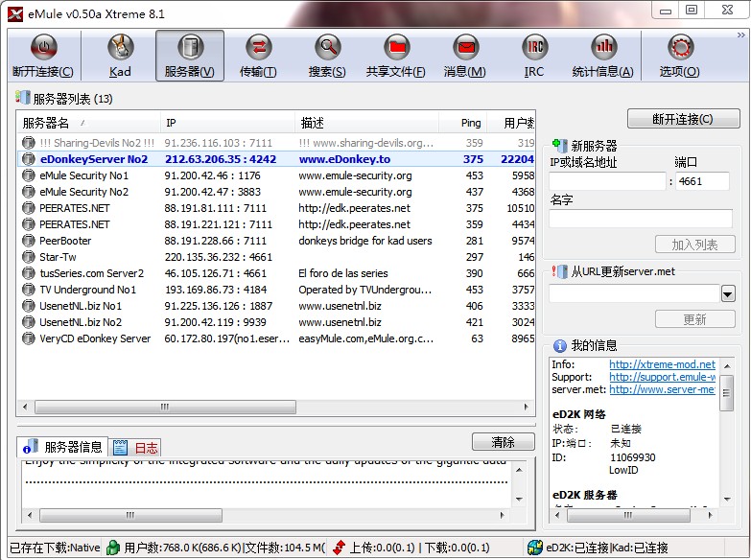Click the 'donkeys bridge for kad users' description
The width and height of the screenshot is (751, 560).
pos(365,241)
